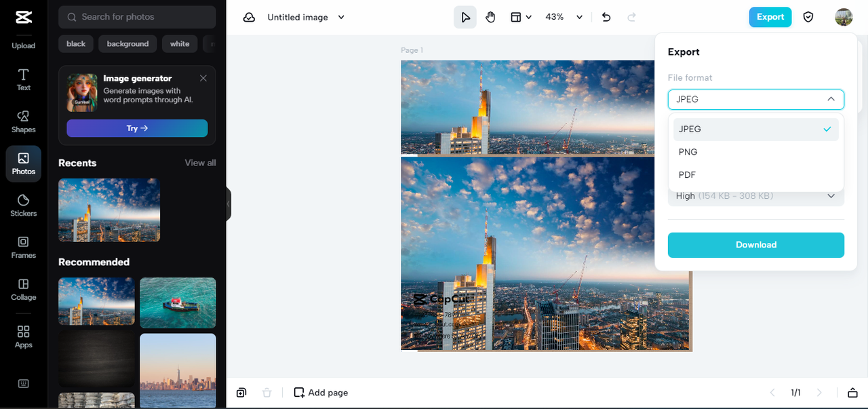Choose PNG file format option
This screenshot has height=409, width=868.
[x=756, y=152]
